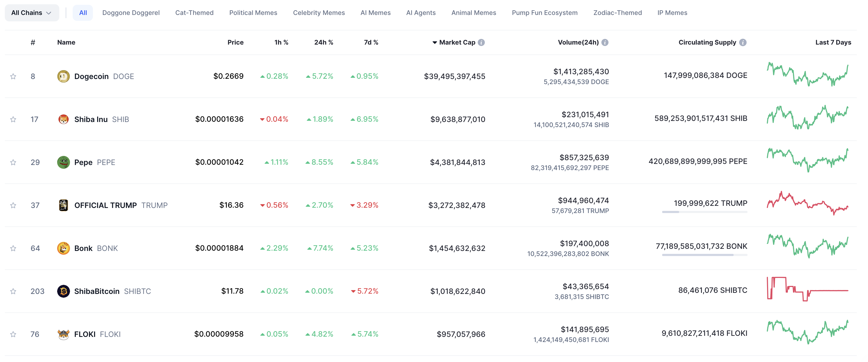
Task: Switch to the Political Memes tab
Action: pos(253,13)
